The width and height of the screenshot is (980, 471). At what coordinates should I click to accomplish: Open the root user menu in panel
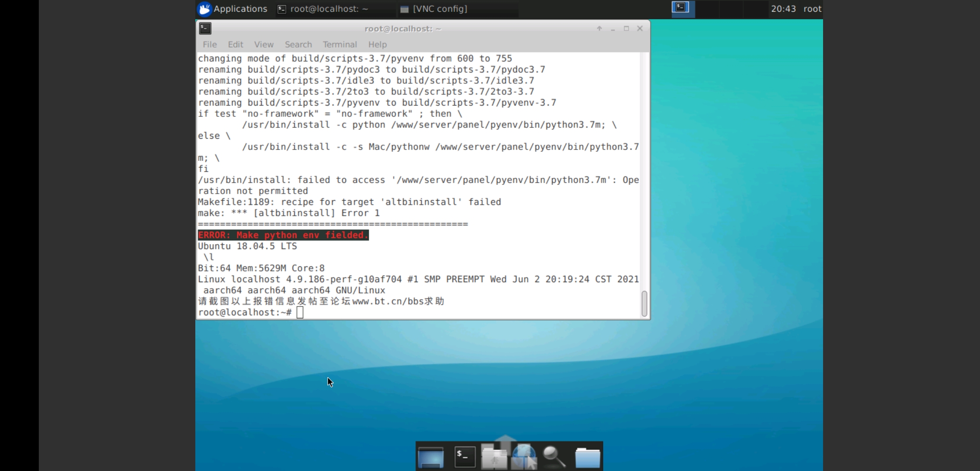coord(812,9)
